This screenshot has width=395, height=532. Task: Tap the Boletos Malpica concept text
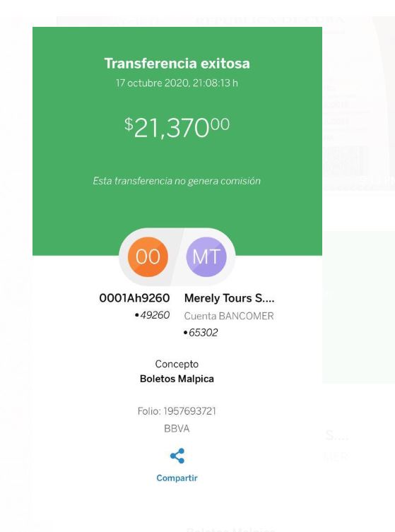[177, 379]
